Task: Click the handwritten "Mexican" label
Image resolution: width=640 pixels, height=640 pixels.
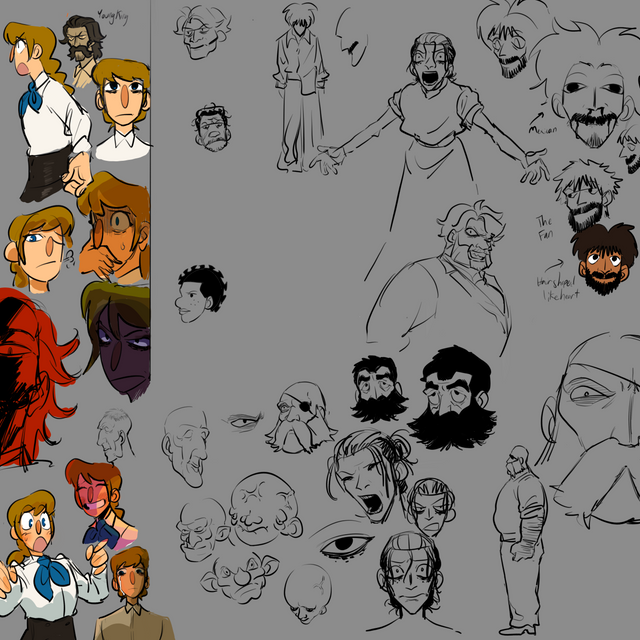Action: pyautogui.click(x=542, y=130)
